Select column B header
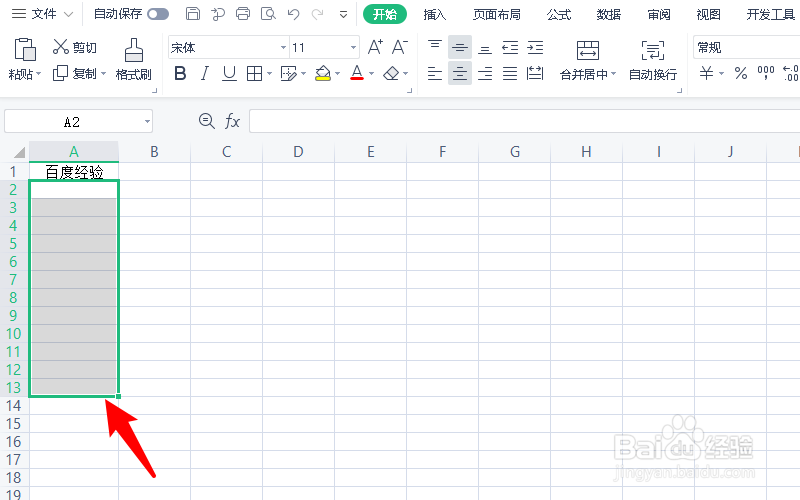Image resolution: width=800 pixels, height=500 pixels. (x=154, y=152)
